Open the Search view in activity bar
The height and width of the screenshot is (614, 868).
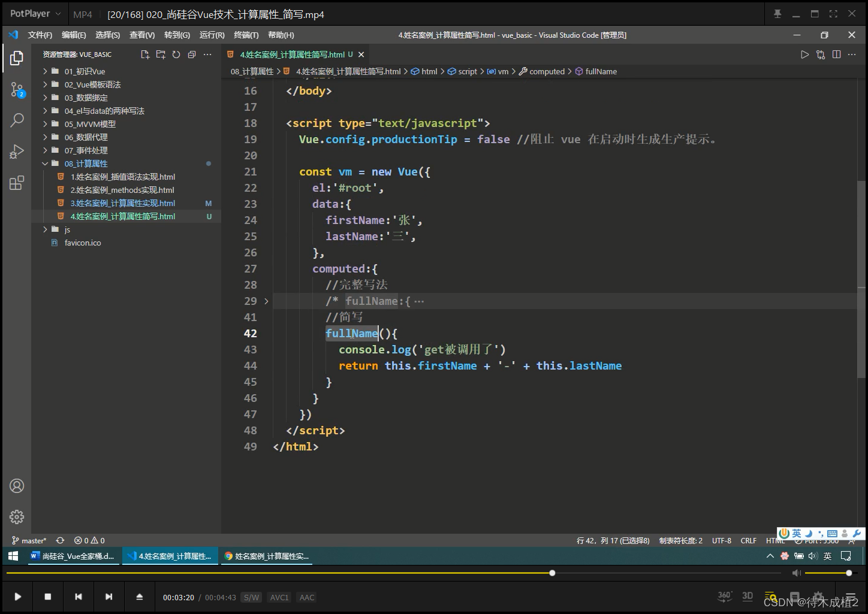coord(17,120)
